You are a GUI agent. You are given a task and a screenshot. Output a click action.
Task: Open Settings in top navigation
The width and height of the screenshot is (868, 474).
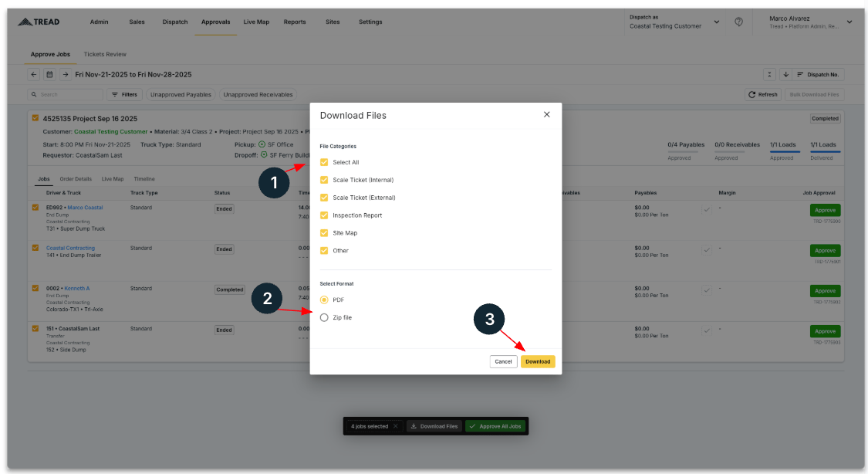coord(370,22)
